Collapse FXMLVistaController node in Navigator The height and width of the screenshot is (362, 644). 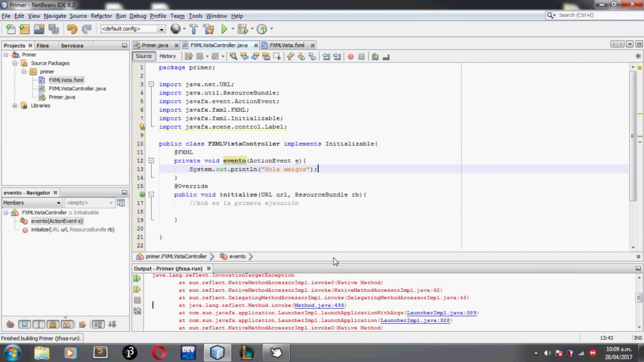pyautogui.click(x=7, y=212)
